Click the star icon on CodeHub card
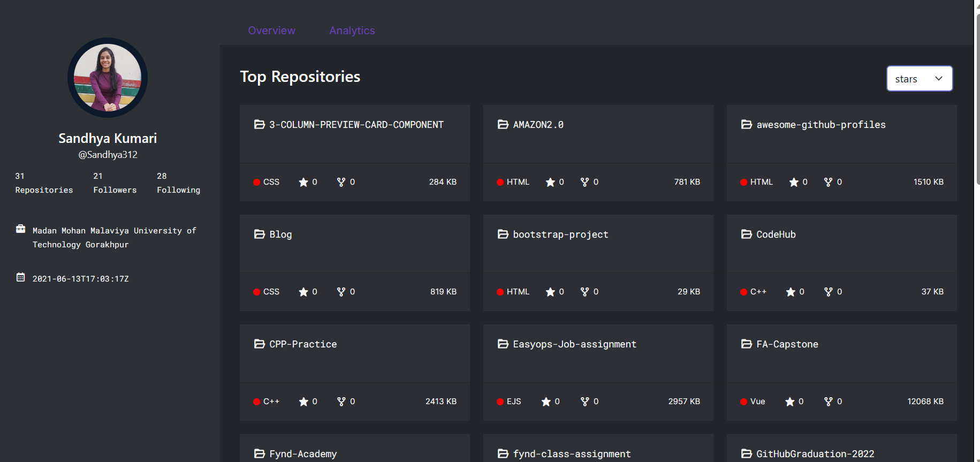Image resolution: width=980 pixels, height=462 pixels. click(791, 292)
